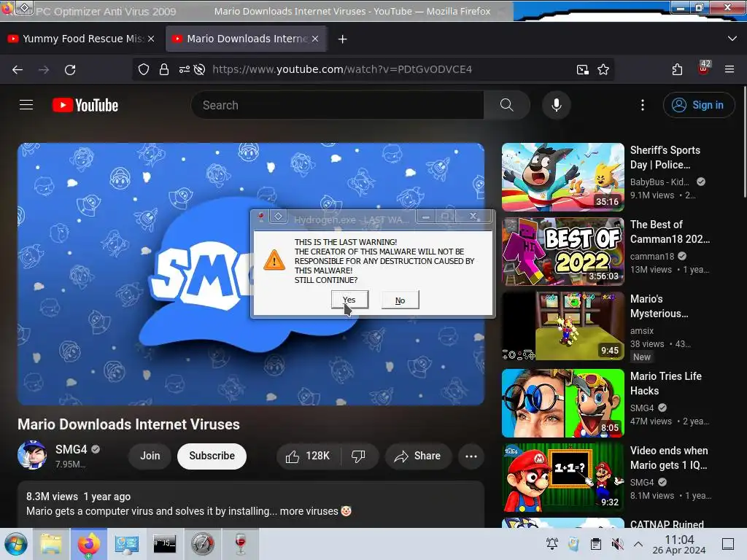Close the Mario Downloads Internet Viruses tab
The width and height of the screenshot is (747, 560).
pyautogui.click(x=315, y=39)
